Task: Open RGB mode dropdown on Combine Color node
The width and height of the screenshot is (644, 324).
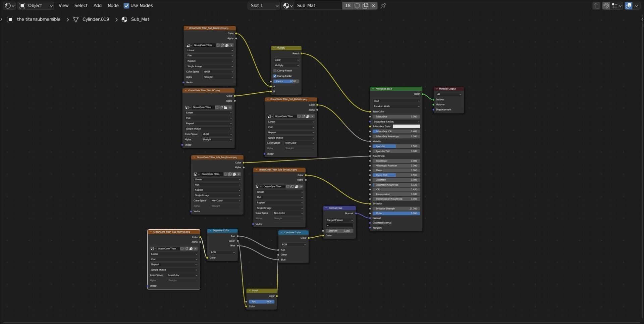Action: click(x=293, y=244)
